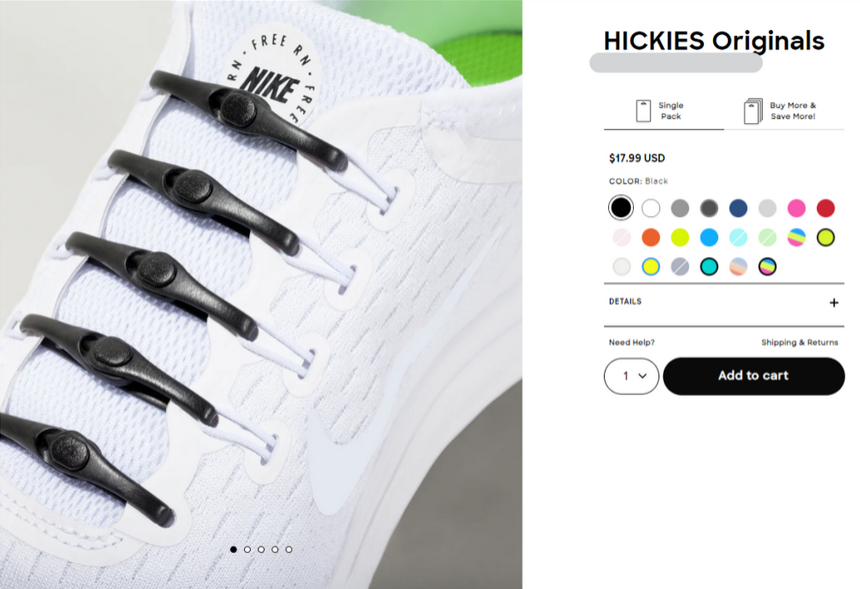Click the plus icon beside Details

click(x=834, y=303)
